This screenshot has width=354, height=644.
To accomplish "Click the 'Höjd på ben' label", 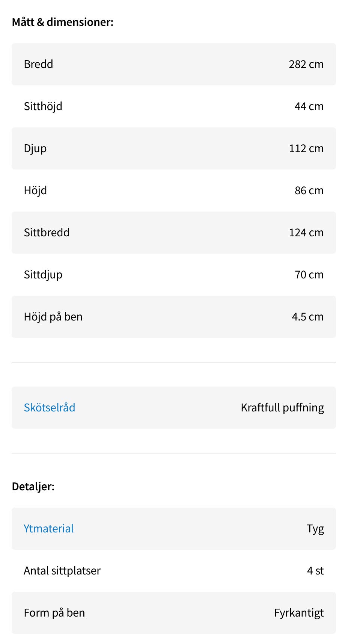I will tap(53, 317).
